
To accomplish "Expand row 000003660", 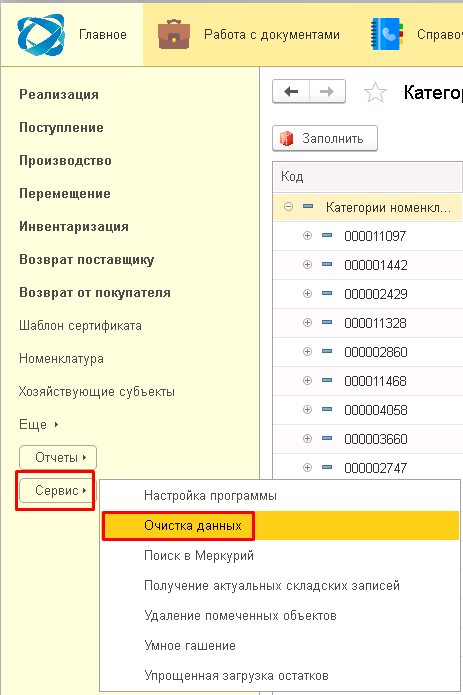I will tap(307, 438).
